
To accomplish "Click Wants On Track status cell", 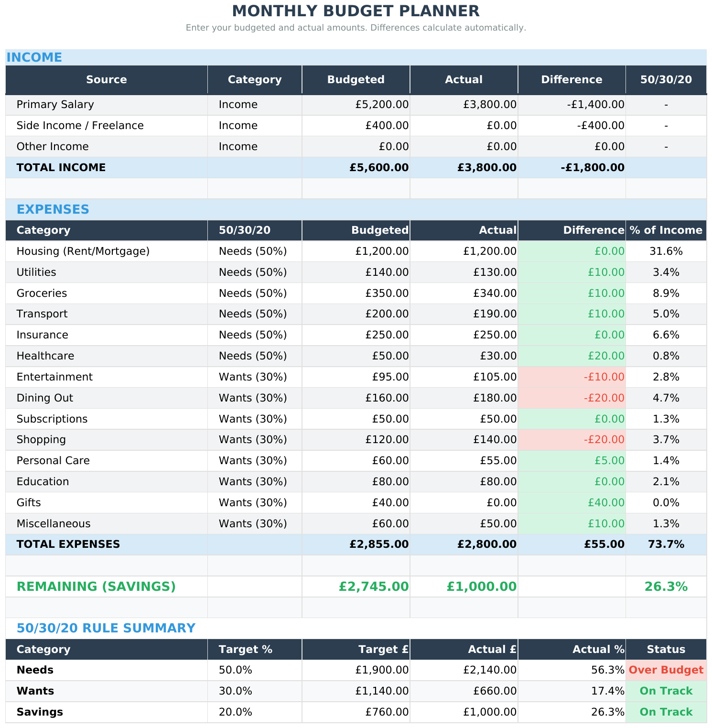I will pos(666,691).
